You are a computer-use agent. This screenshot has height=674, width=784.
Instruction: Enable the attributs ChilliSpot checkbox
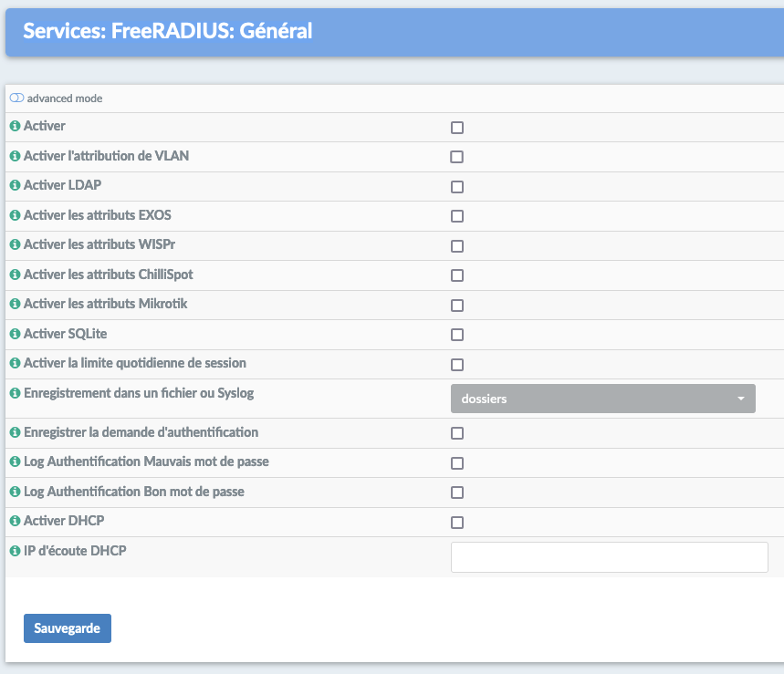(457, 275)
